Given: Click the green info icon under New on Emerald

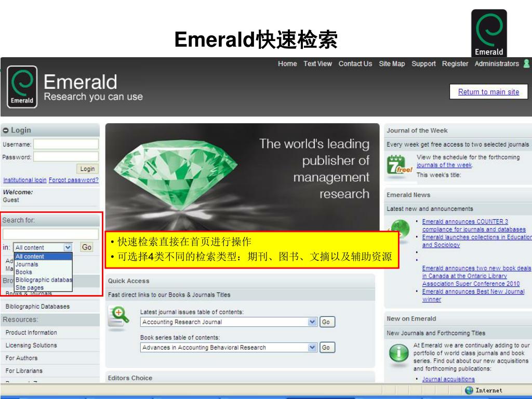Looking at the screenshot, I should 398,353.
